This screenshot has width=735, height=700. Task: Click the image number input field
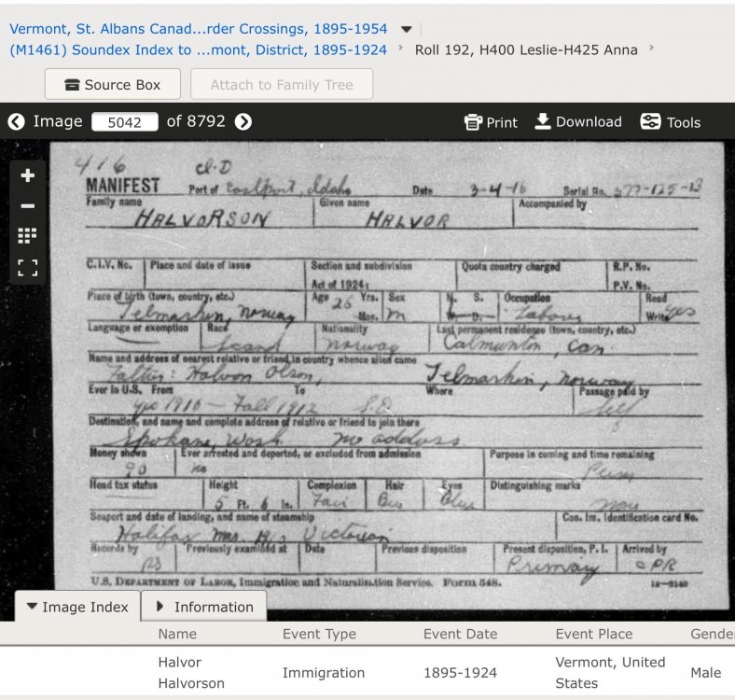point(126,122)
